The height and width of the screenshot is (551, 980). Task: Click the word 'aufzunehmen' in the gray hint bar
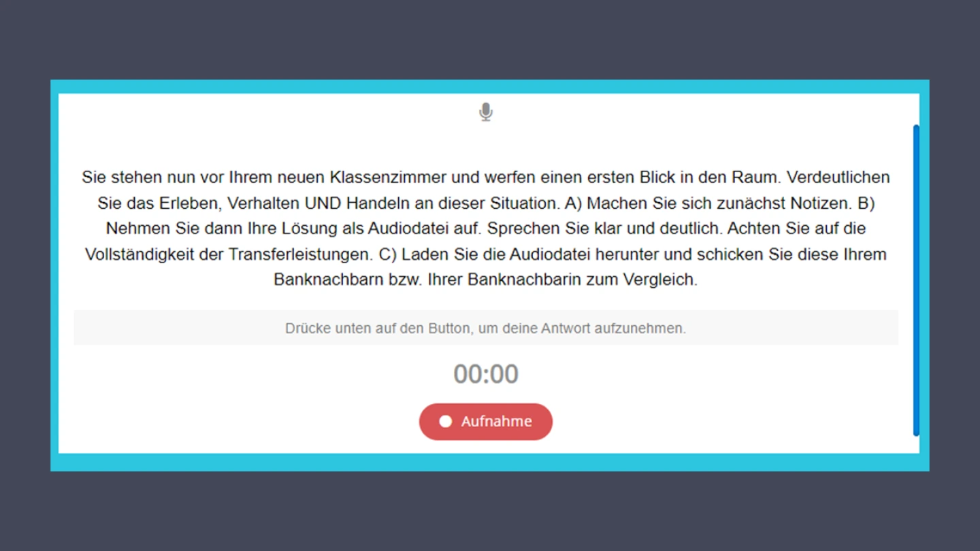point(640,329)
